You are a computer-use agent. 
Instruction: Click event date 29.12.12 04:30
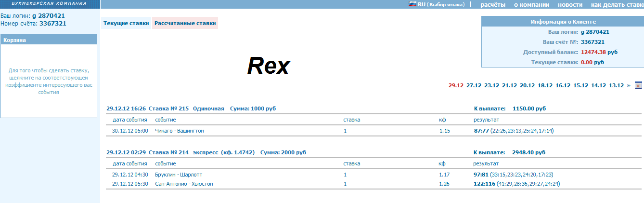(130, 175)
